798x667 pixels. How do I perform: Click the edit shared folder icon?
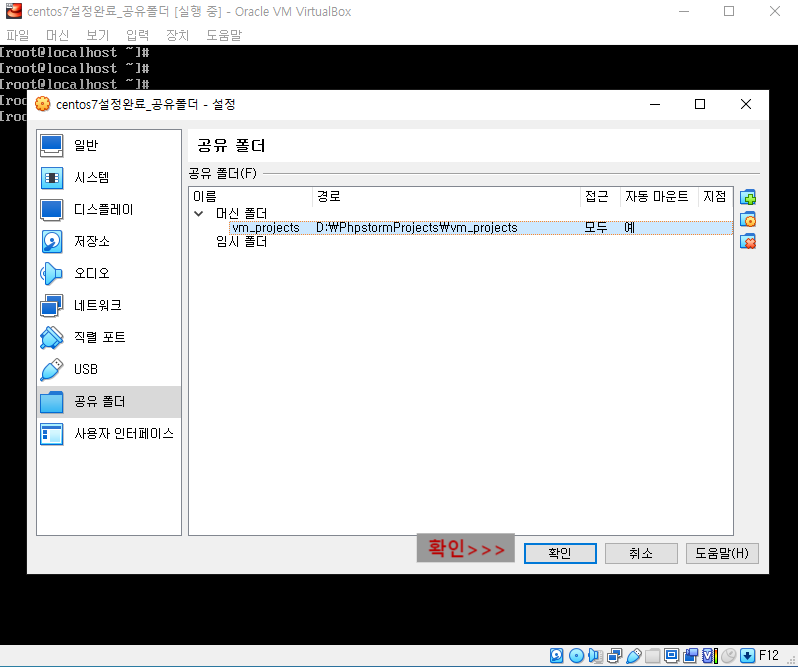748,219
